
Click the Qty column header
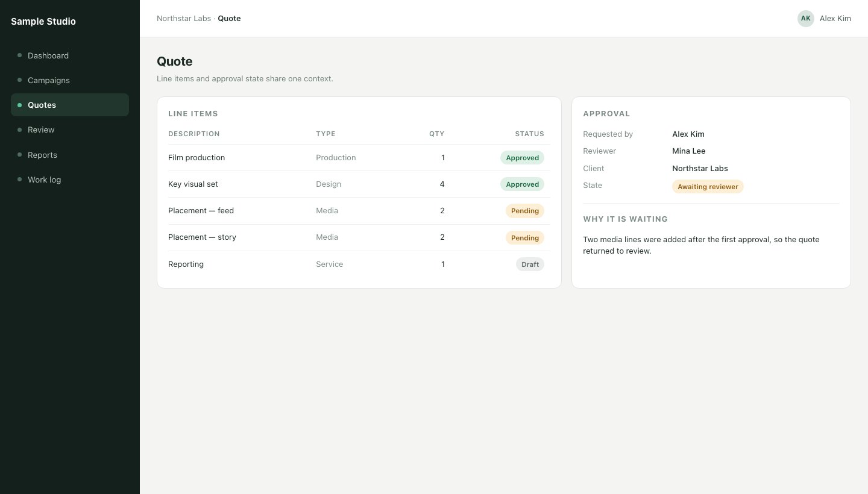click(x=437, y=134)
